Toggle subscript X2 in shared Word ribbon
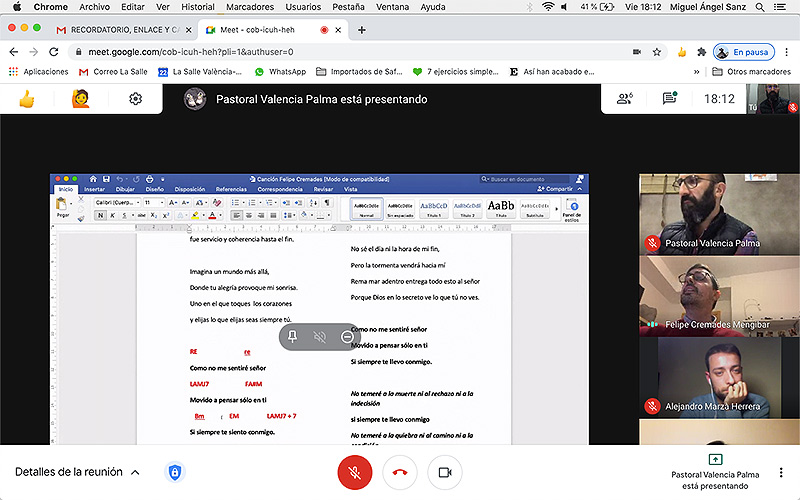Viewport: 800px width, 500px height. point(154,215)
